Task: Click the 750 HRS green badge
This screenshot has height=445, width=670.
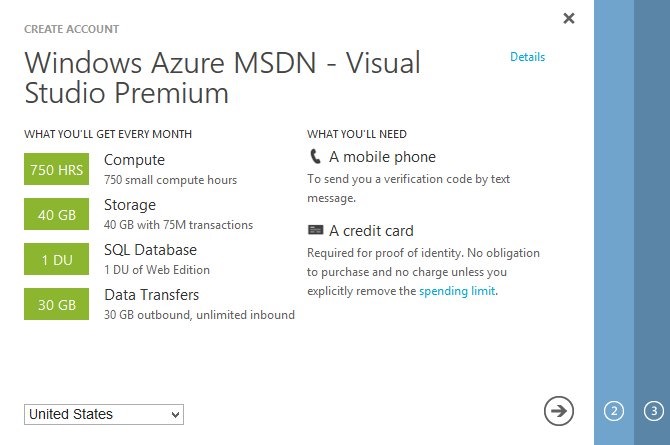Action: click(x=56, y=170)
